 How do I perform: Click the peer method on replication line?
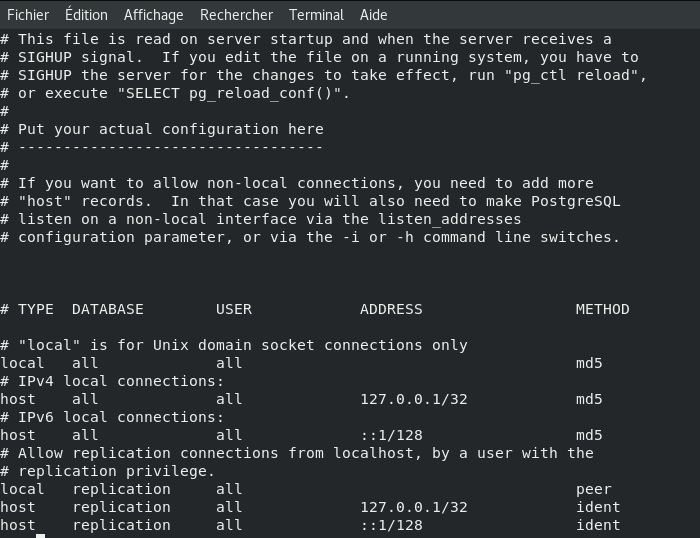pos(593,489)
